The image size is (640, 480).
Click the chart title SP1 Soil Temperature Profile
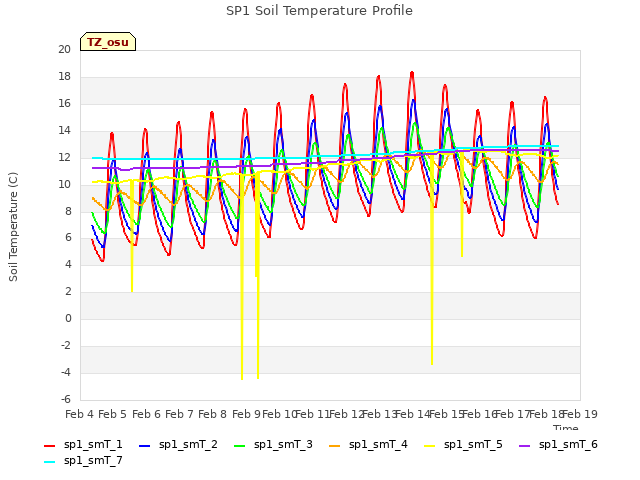click(319, 11)
